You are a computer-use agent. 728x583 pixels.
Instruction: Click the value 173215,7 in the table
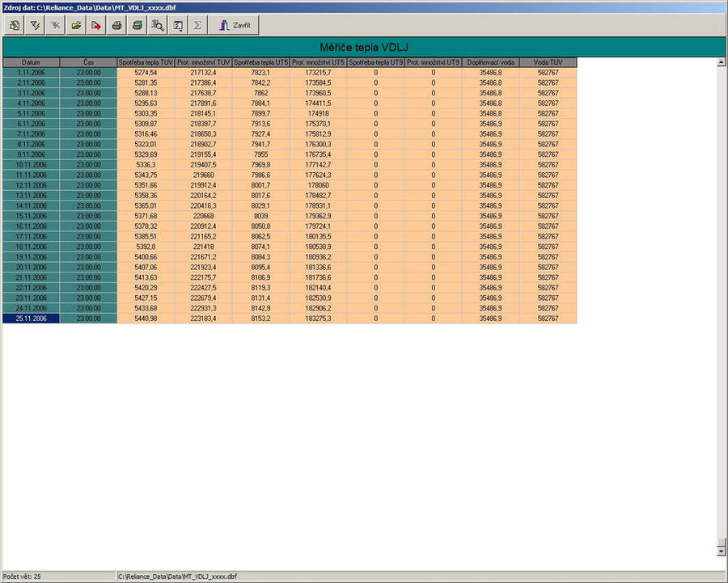click(x=318, y=73)
